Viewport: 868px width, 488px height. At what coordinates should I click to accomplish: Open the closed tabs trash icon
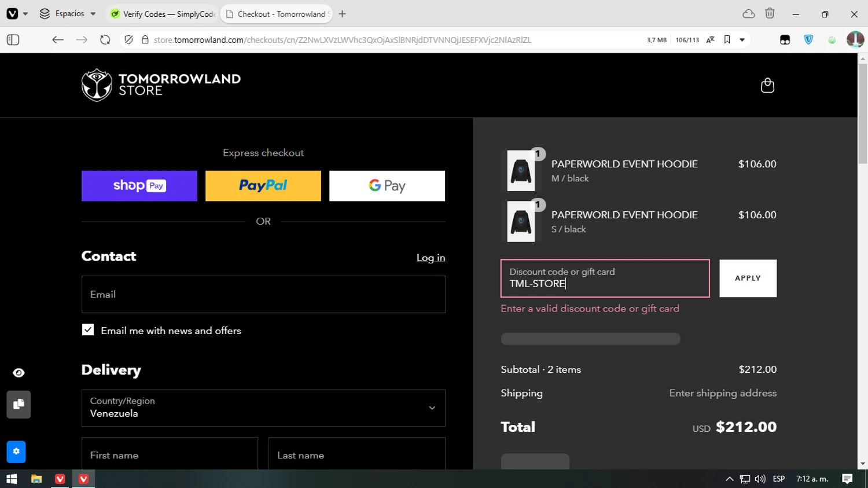(x=770, y=13)
